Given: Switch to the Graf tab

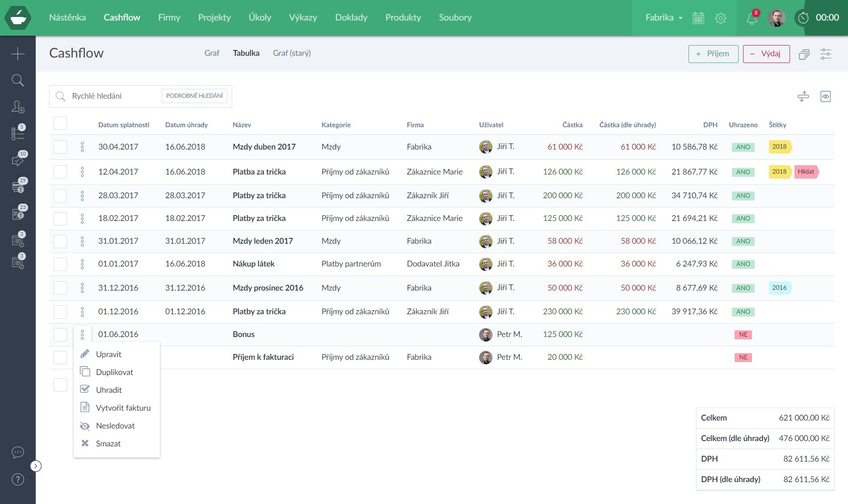Looking at the screenshot, I should coord(212,53).
